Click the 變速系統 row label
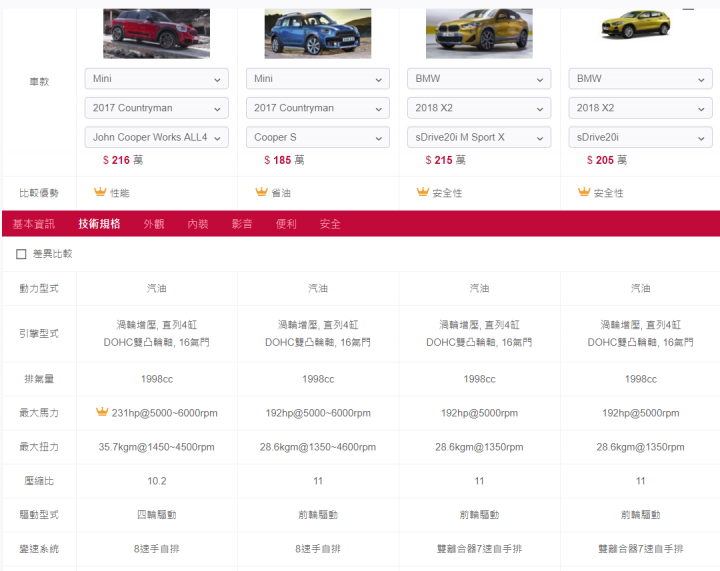Viewport: 720px width, 571px height. pyautogui.click(x=39, y=549)
